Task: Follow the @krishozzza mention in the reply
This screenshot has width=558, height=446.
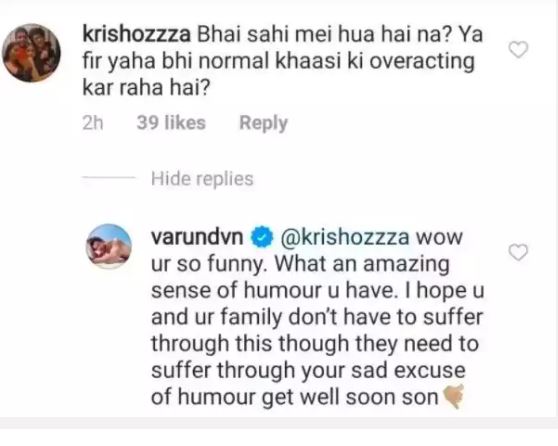Action: 345,237
